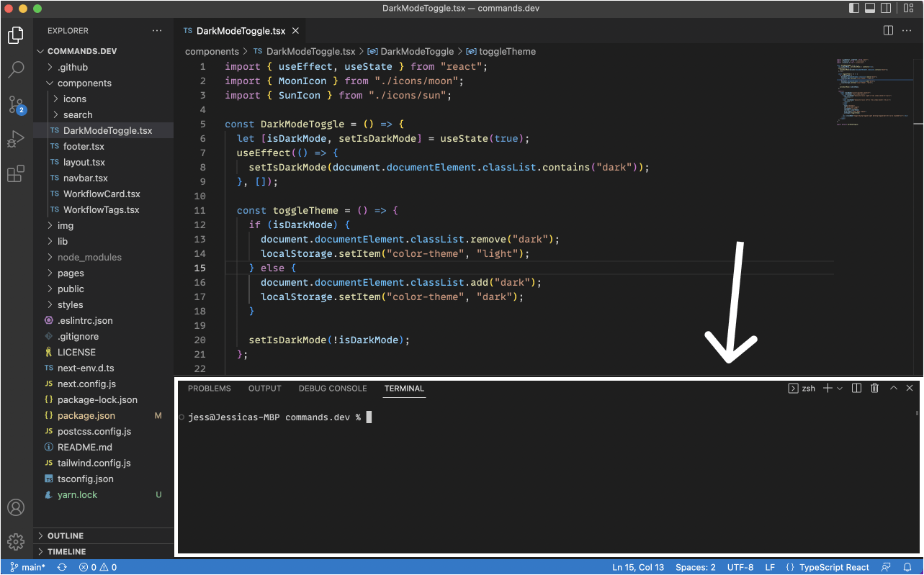Open the Run and Debug view

[16, 140]
